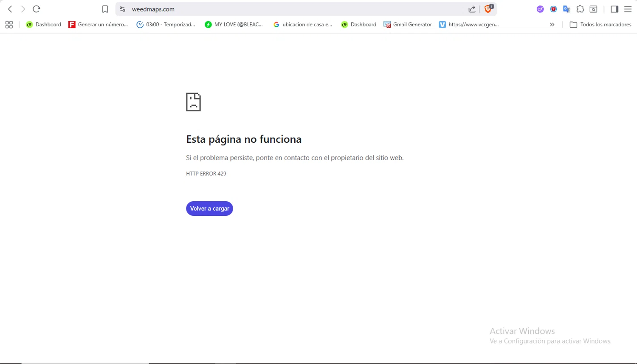Reload the page with the refresh icon

pos(37,9)
